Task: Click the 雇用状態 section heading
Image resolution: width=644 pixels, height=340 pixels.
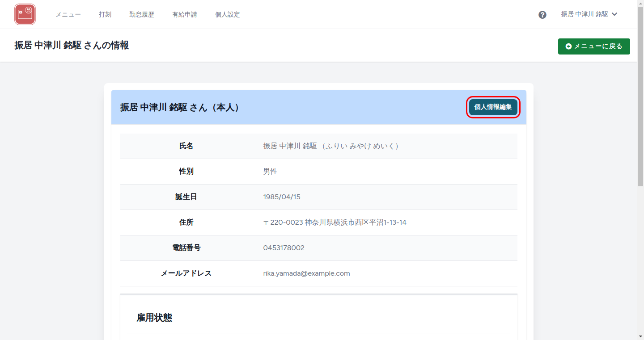Action: pos(154,318)
